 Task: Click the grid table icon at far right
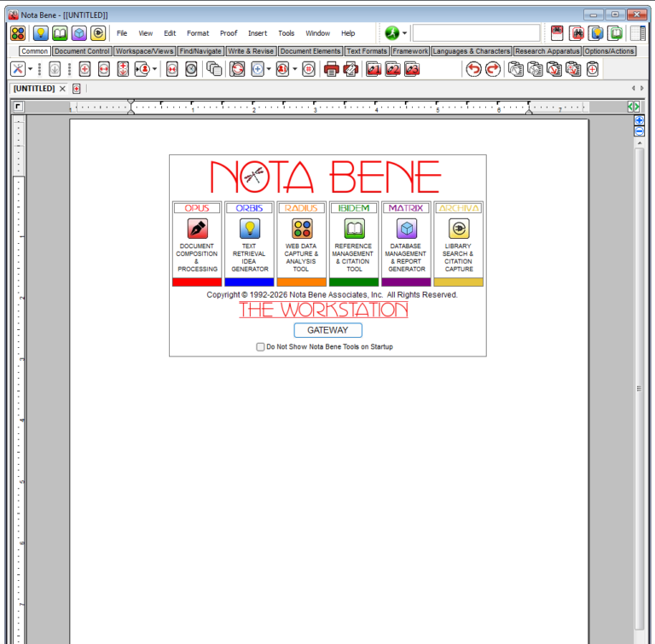click(637, 33)
